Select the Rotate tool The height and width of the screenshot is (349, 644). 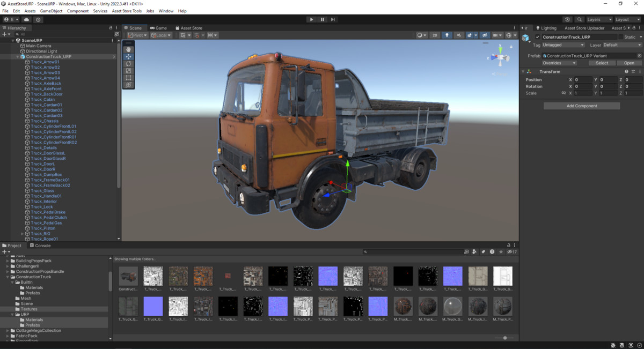click(128, 64)
